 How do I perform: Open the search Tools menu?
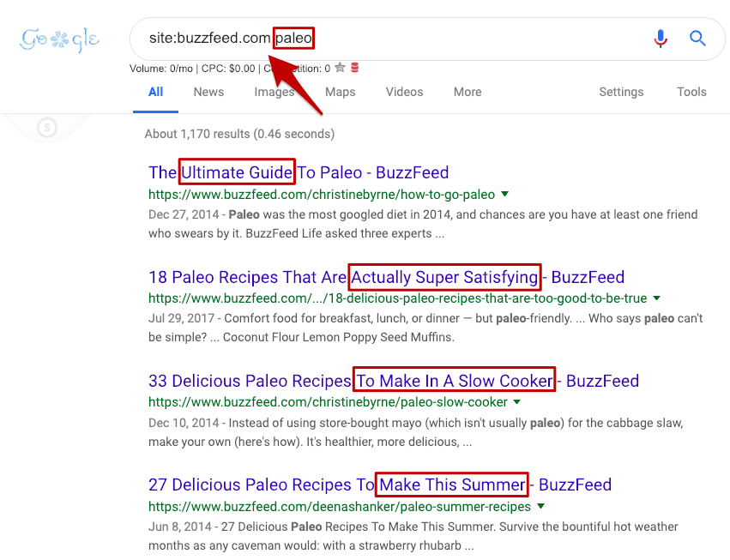click(691, 92)
